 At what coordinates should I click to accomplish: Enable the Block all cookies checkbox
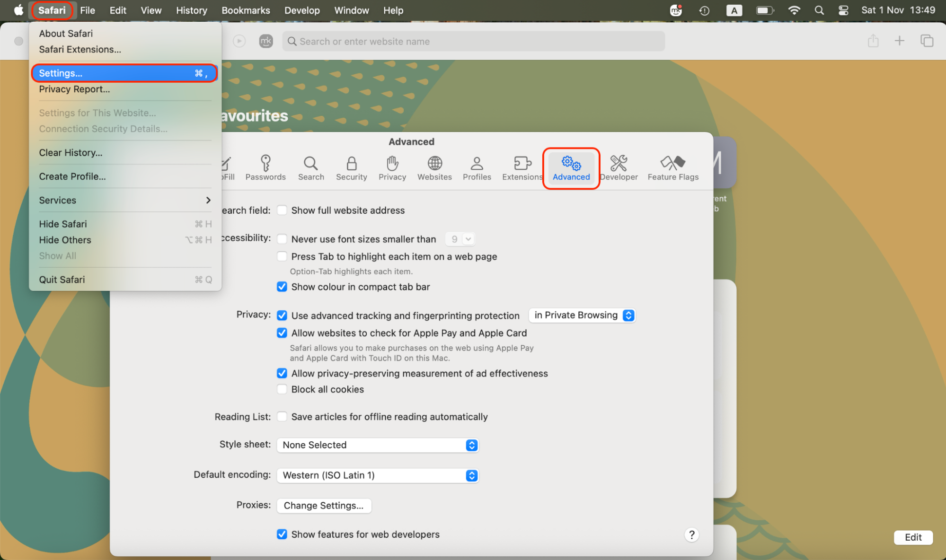tap(282, 389)
